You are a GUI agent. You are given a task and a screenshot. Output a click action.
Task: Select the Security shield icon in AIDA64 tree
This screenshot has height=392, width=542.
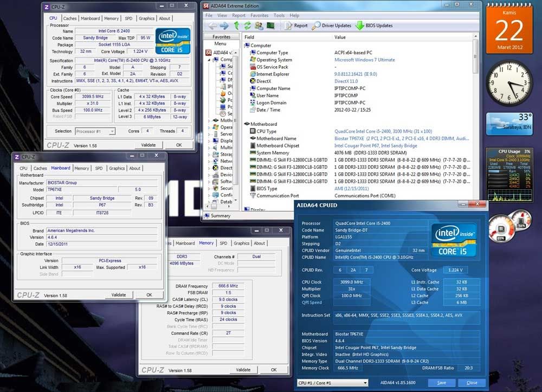pos(216,188)
